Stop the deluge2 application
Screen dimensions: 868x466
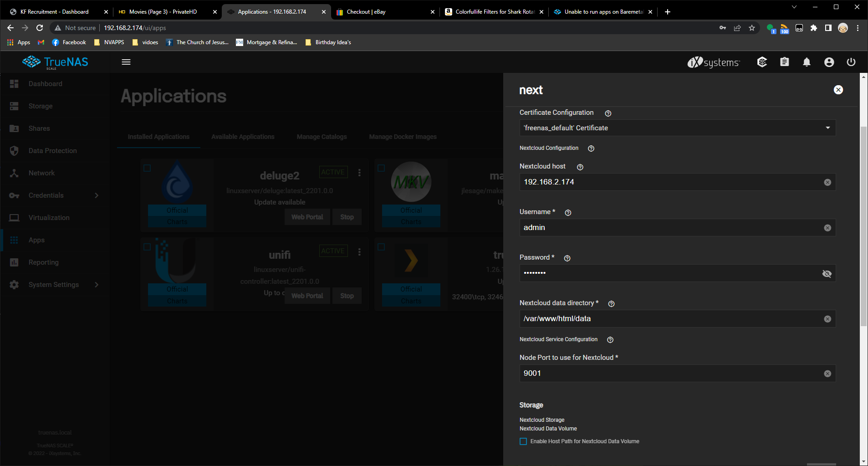(x=347, y=217)
